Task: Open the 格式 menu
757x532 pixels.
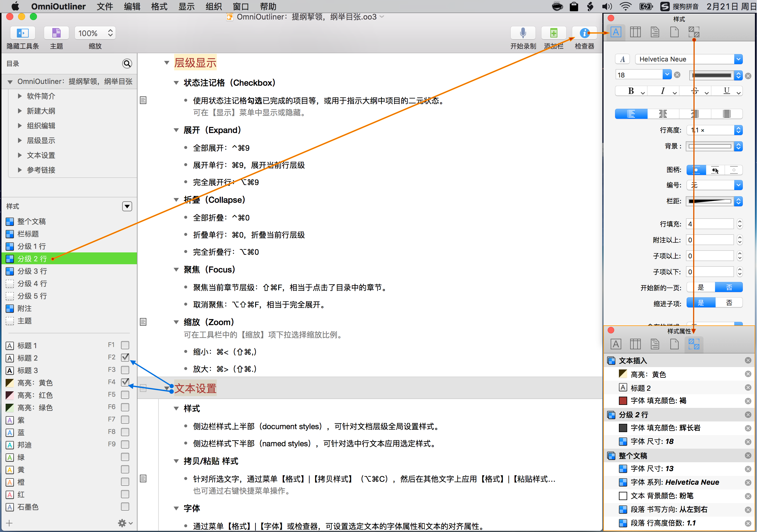Action: [x=159, y=6]
